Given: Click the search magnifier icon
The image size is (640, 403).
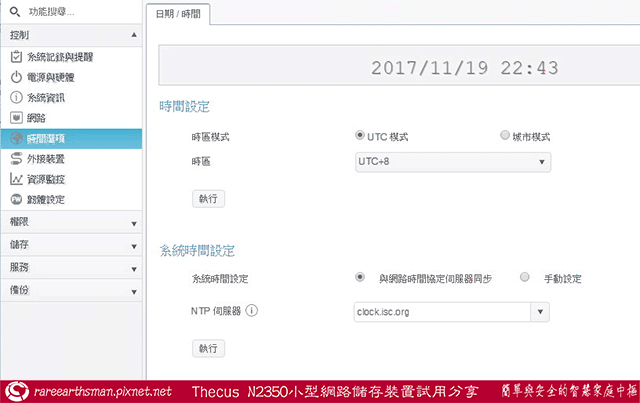Looking at the screenshot, I should (15, 12).
